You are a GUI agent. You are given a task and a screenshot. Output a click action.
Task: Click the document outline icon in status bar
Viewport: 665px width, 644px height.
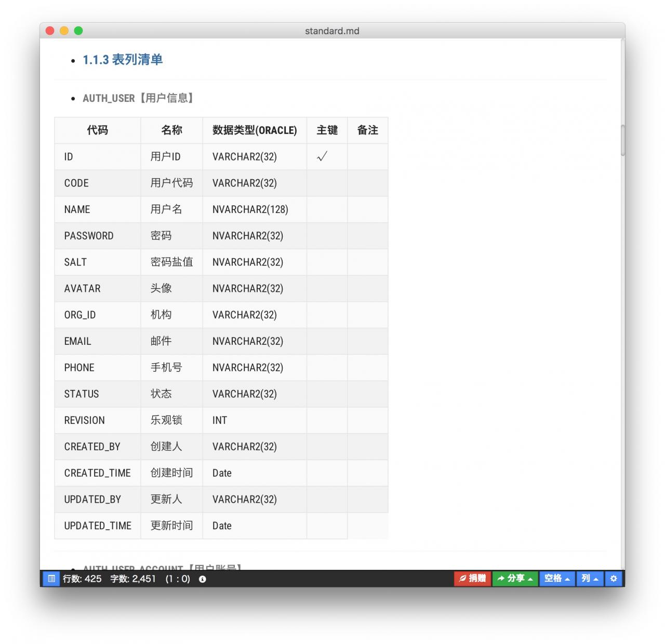coord(51,579)
